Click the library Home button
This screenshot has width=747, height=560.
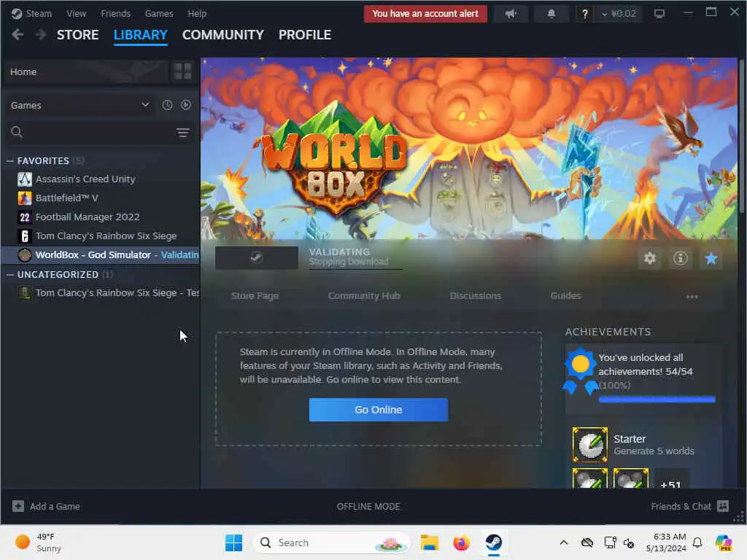pyautogui.click(x=87, y=72)
